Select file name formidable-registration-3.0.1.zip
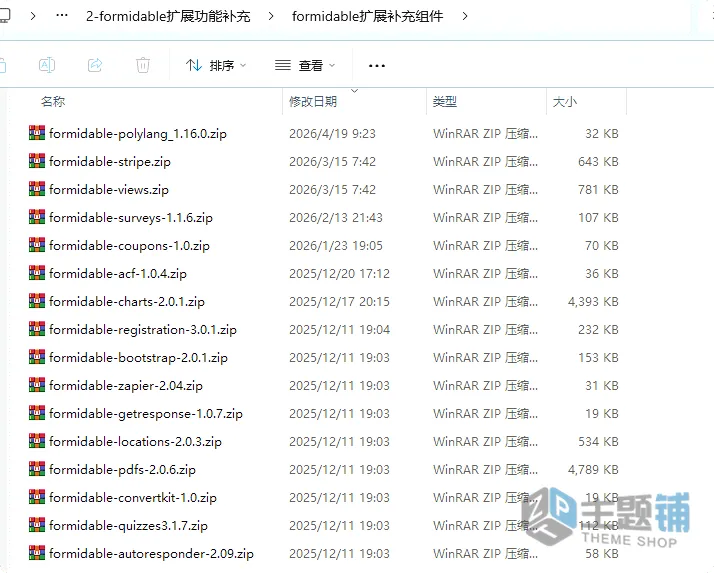This screenshot has width=714, height=573. click(x=143, y=330)
